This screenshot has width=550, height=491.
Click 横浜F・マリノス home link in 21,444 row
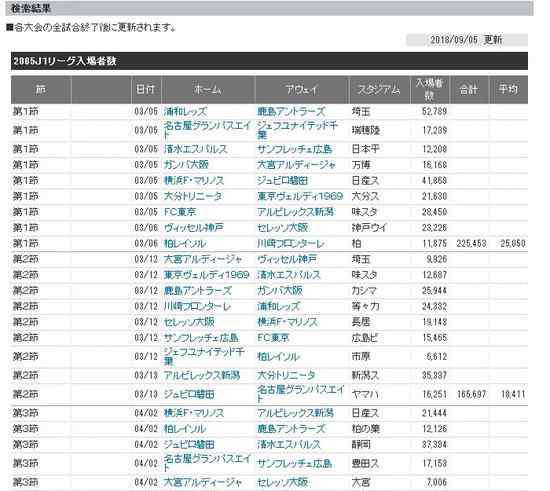[x=194, y=413]
